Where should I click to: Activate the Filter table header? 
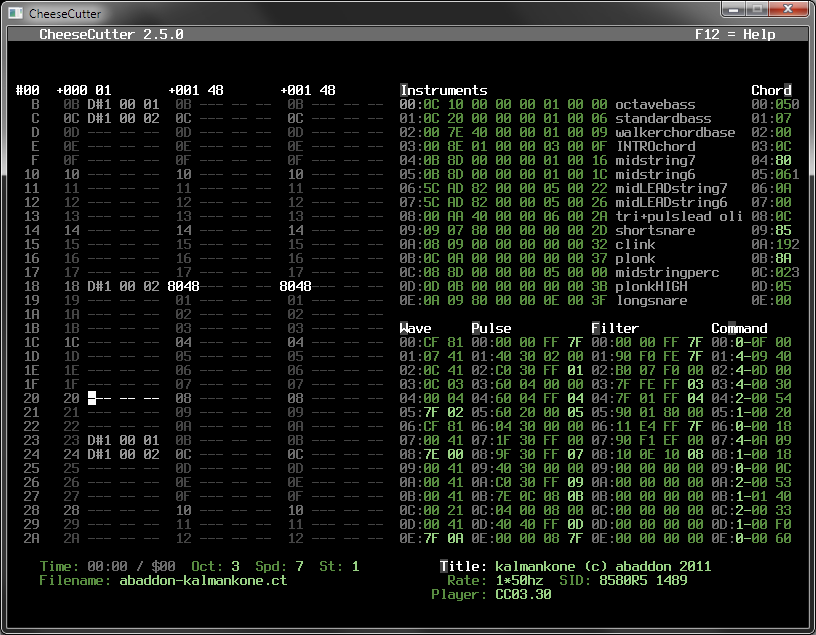[615, 328]
